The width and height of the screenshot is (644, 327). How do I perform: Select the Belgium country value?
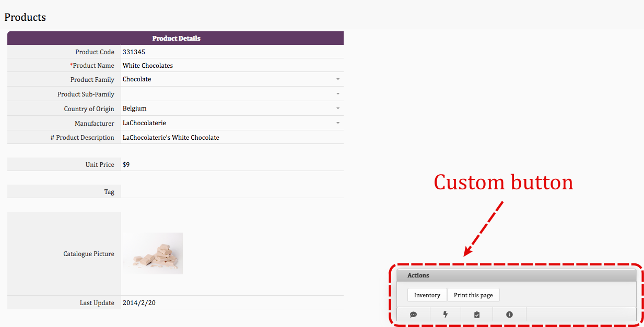pos(135,108)
